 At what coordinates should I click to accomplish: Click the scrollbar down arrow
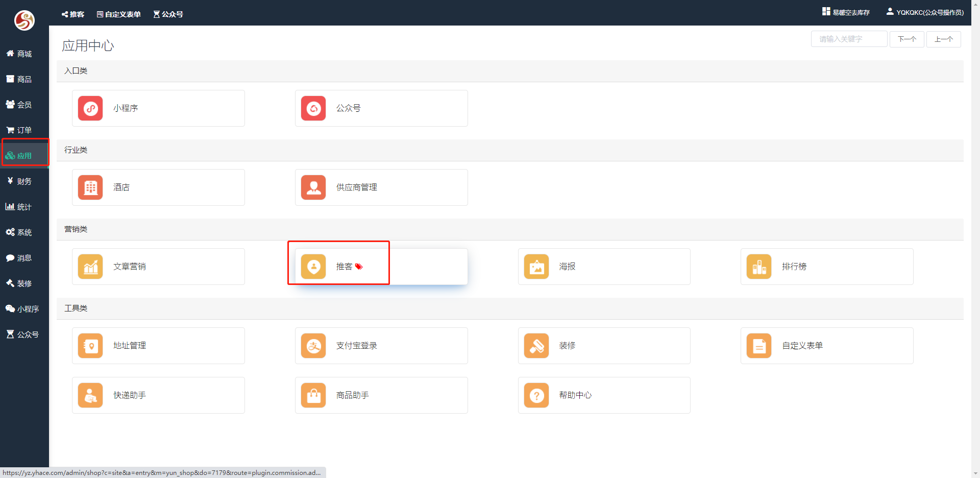[x=975, y=473]
